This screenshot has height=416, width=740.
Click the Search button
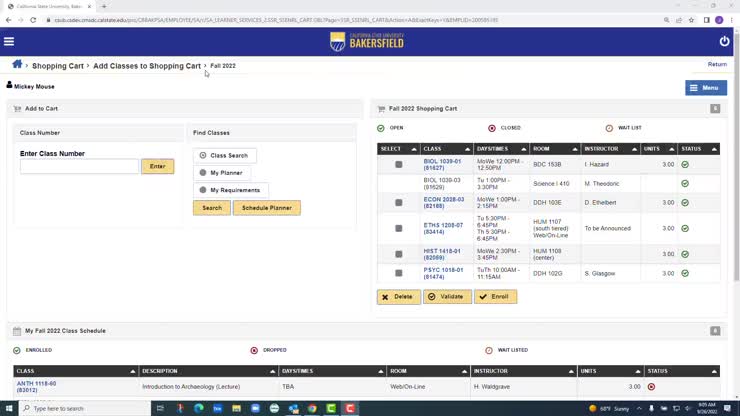(212, 208)
